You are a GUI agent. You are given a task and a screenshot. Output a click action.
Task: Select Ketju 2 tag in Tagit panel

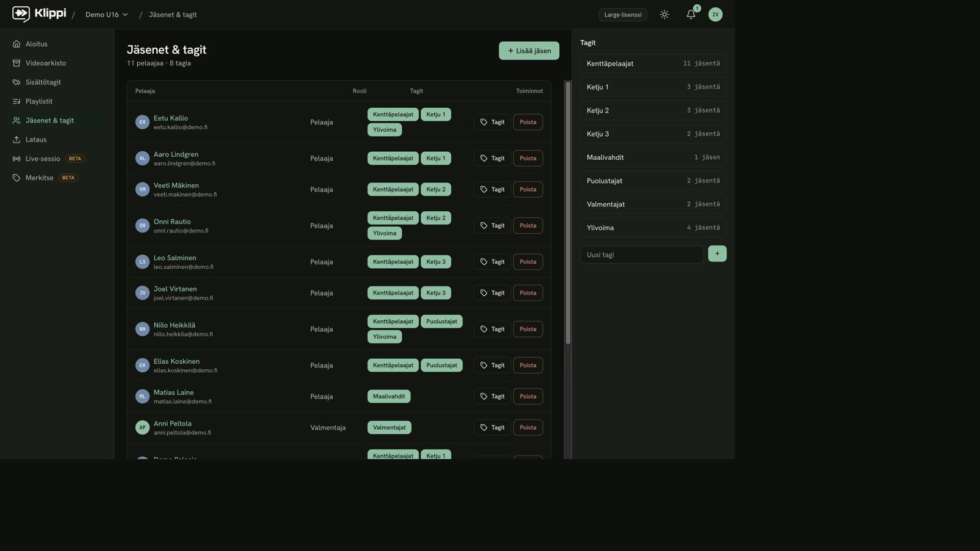tap(653, 110)
